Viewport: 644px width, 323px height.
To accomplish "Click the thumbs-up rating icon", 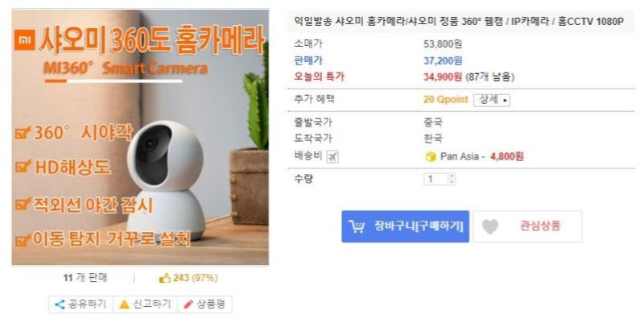I will pos(165,278).
